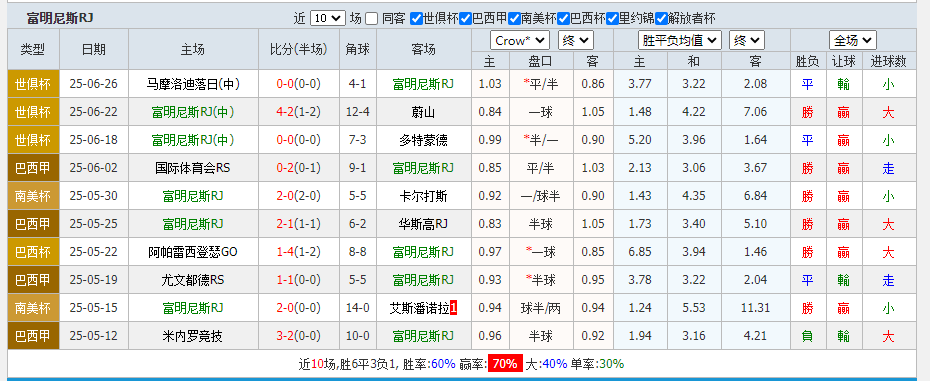This screenshot has width=930, height=381.
Task: Open the 终 dropdown next to Crow*
Action: 576,40
